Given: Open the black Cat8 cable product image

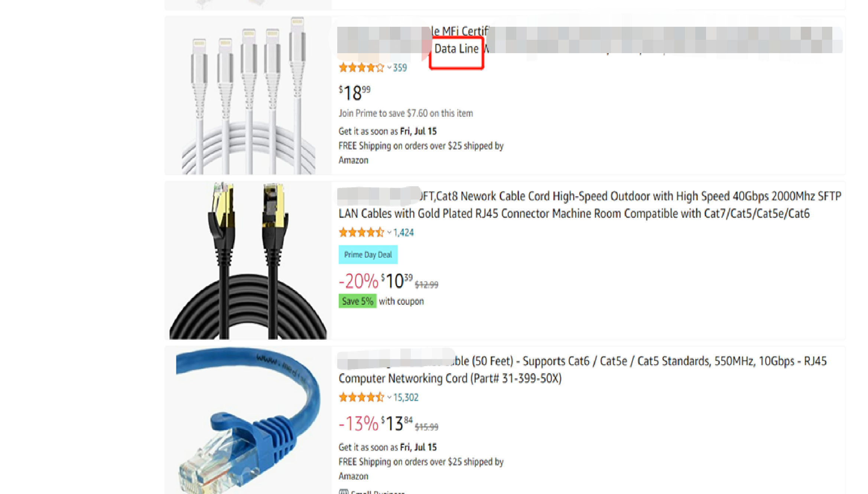Looking at the screenshot, I should 248,260.
